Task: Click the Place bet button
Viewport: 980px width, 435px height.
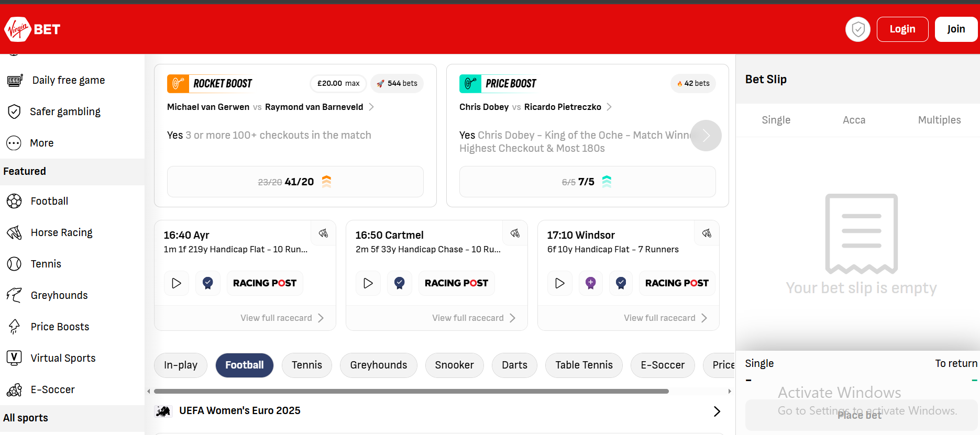Action: [861, 415]
